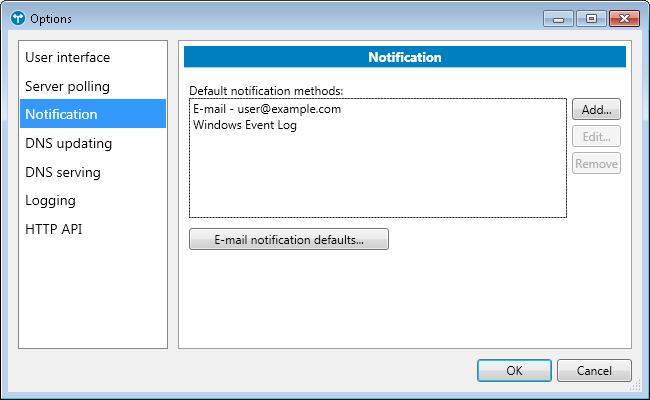Click the Add... button
The height and width of the screenshot is (400, 650).
tap(596, 110)
